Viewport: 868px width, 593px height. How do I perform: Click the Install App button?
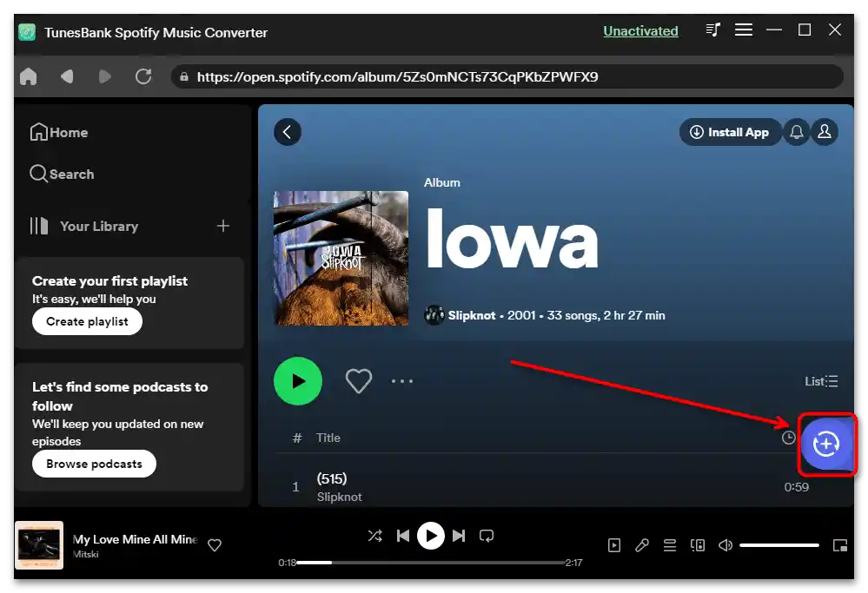click(730, 132)
